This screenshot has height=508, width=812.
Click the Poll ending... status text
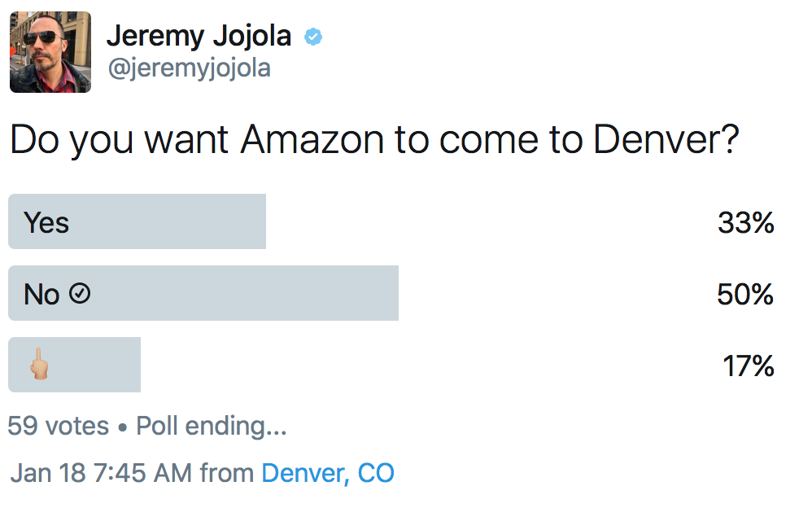[x=212, y=427]
